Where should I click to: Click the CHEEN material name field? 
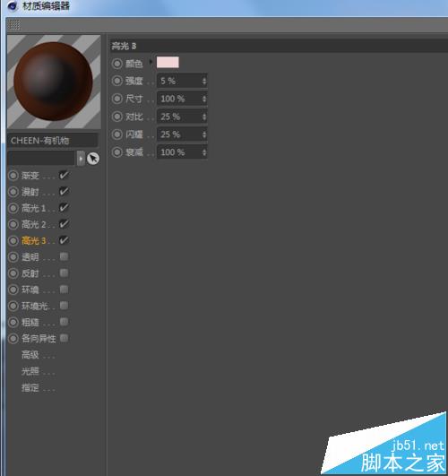(x=53, y=141)
